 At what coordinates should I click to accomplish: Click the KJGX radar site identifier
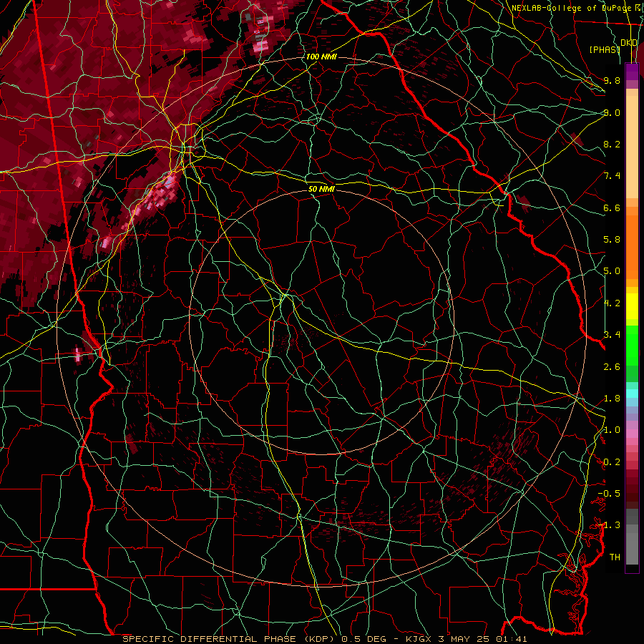click(x=419, y=639)
